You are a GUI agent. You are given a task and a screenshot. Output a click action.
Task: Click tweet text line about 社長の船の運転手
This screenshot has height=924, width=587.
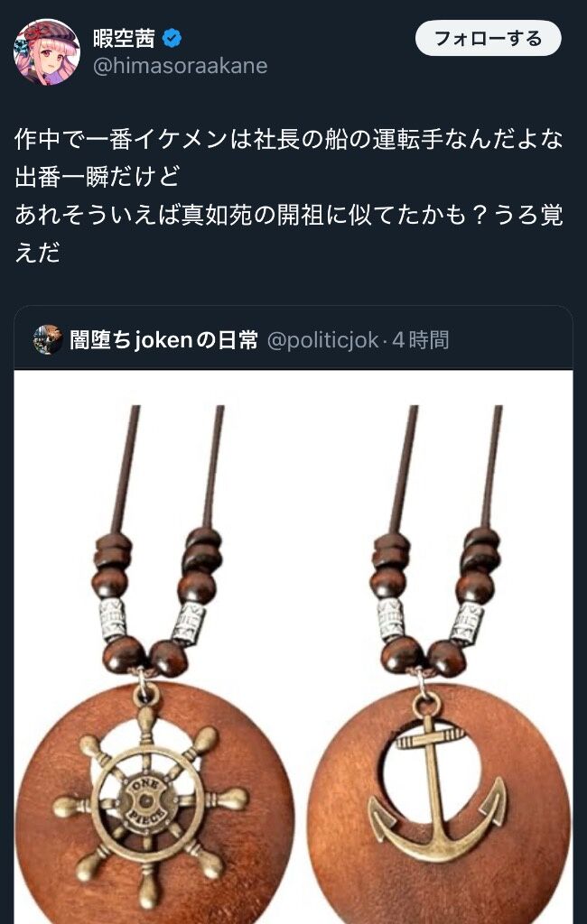click(289, 140)
